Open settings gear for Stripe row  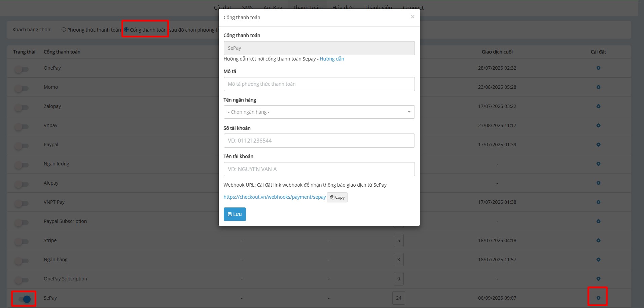click(598, 240)
